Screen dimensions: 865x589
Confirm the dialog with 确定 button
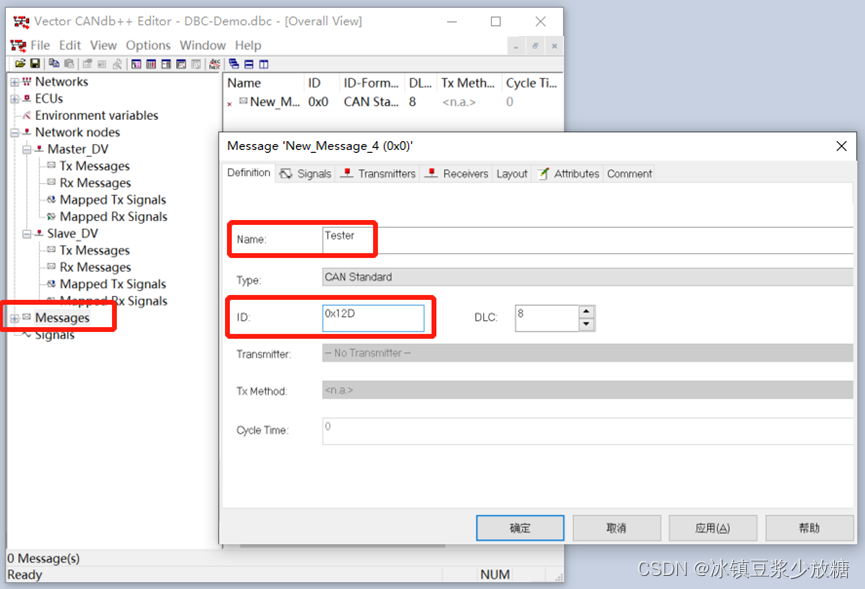point(520,528)
